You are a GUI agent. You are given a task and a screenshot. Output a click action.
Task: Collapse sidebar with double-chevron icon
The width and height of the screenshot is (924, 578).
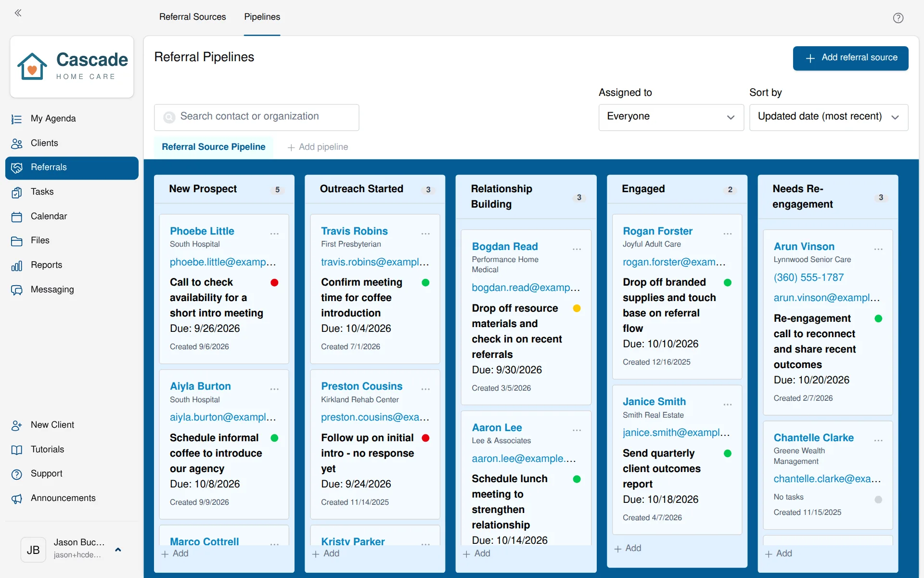pyautogui.click(x=18, y=13)
